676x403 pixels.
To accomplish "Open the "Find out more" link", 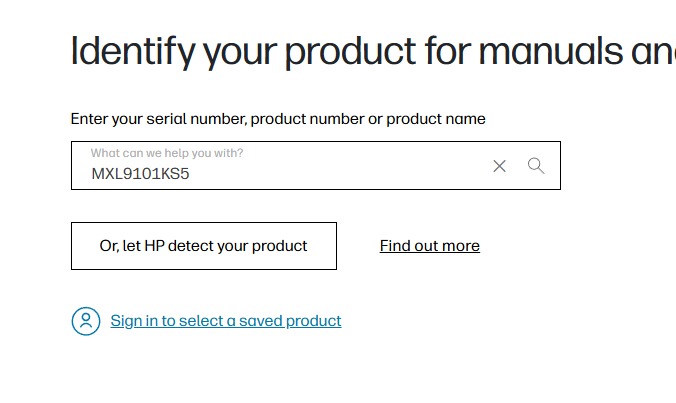I will click(429, 246).
